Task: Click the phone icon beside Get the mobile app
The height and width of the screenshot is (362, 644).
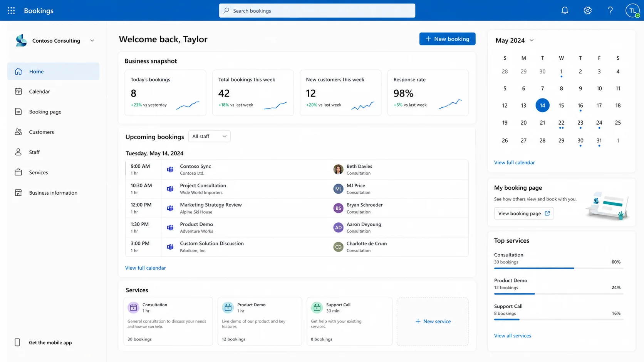Action: point(17,342)
